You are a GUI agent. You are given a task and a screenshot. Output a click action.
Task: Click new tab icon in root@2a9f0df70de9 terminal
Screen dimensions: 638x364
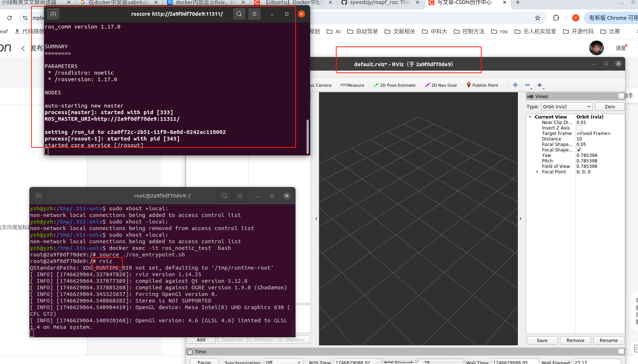coord(38,196)
